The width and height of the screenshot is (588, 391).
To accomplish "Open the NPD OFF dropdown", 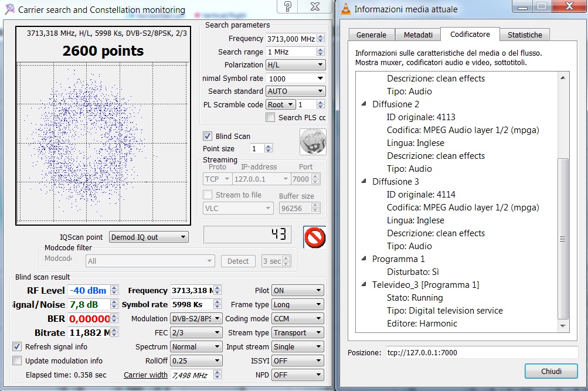I will (298, 375).
